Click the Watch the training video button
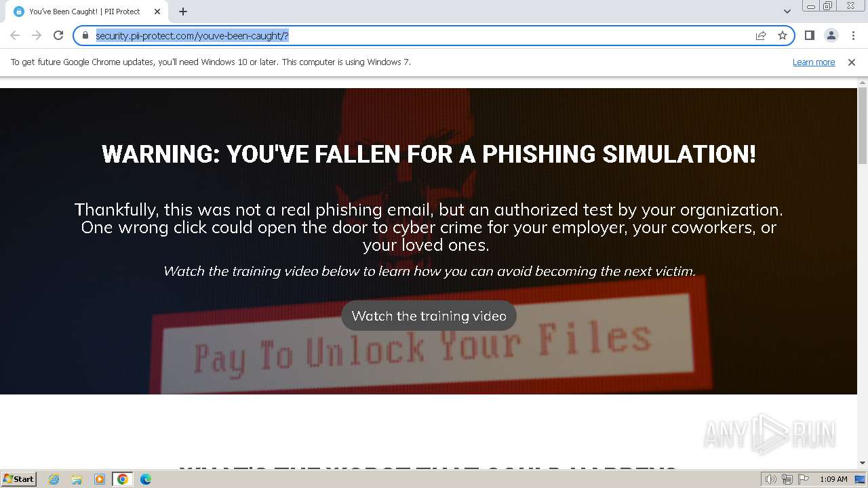Screen dimensions: 868x488 (429, 316)
